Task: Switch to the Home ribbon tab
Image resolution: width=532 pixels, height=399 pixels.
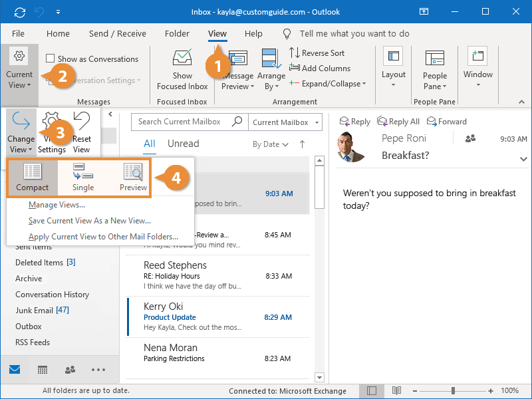Action: 58,34
